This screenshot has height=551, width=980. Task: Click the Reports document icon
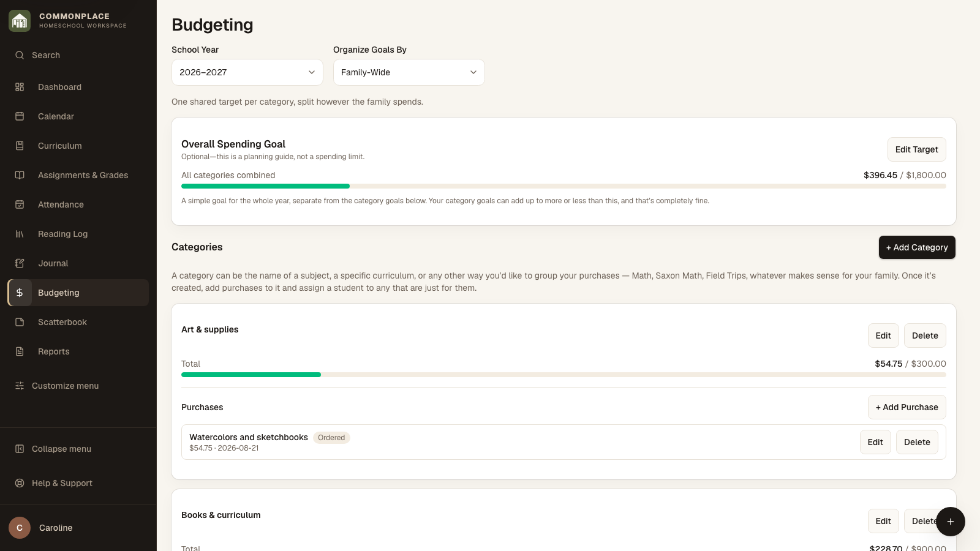20,351
